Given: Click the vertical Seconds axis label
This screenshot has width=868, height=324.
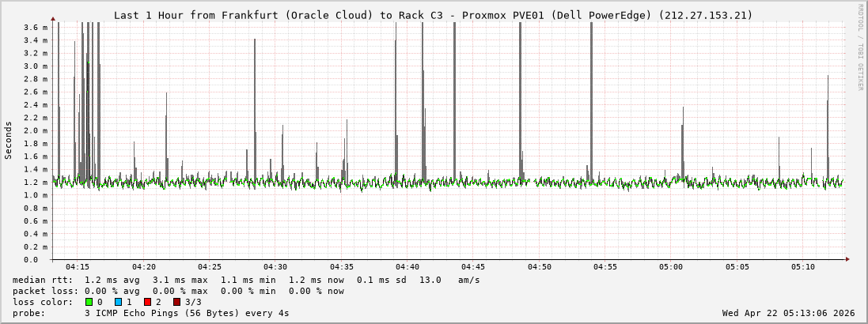Looking at the screenshot, I should tap(9, 140).
